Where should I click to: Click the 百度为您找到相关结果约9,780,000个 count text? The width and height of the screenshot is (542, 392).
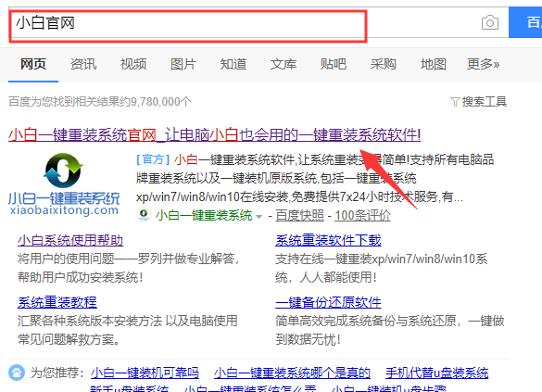tap(100, 102)
